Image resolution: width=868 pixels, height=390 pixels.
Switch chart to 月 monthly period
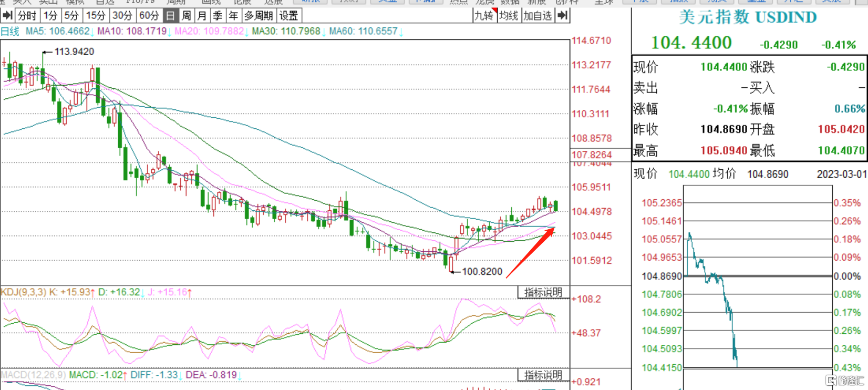click(202, 16)
